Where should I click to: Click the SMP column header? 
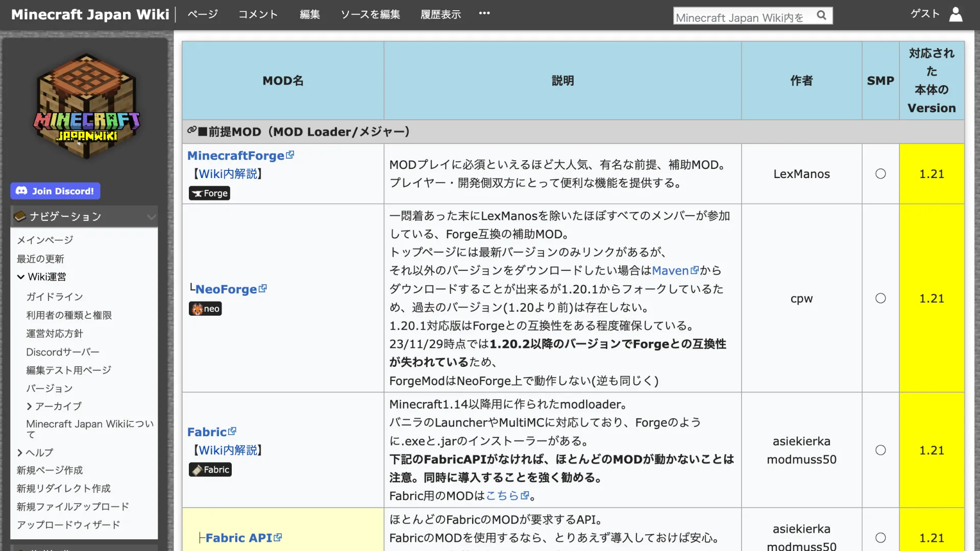[880, 81]
